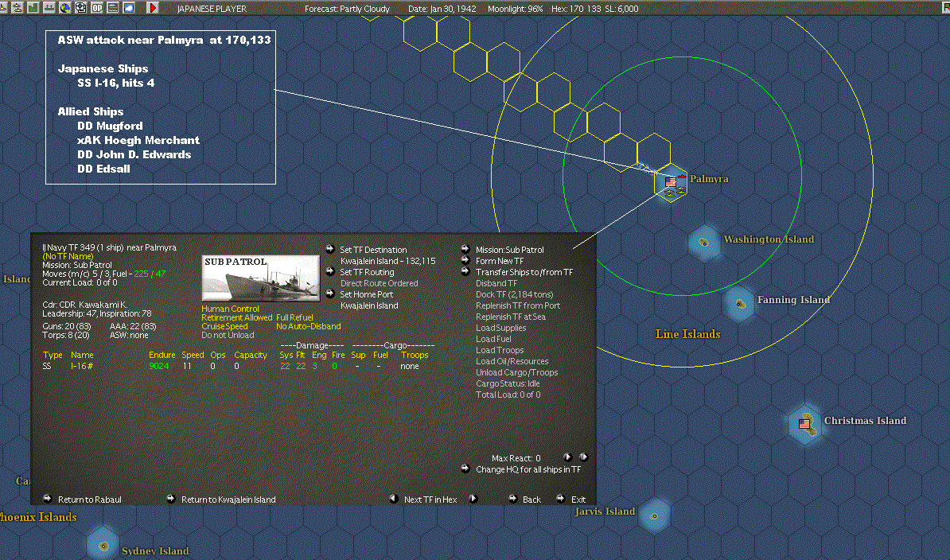950x560 pixels.
Task: Click the (No TF Name) label
Action: (x=68, y=256)
